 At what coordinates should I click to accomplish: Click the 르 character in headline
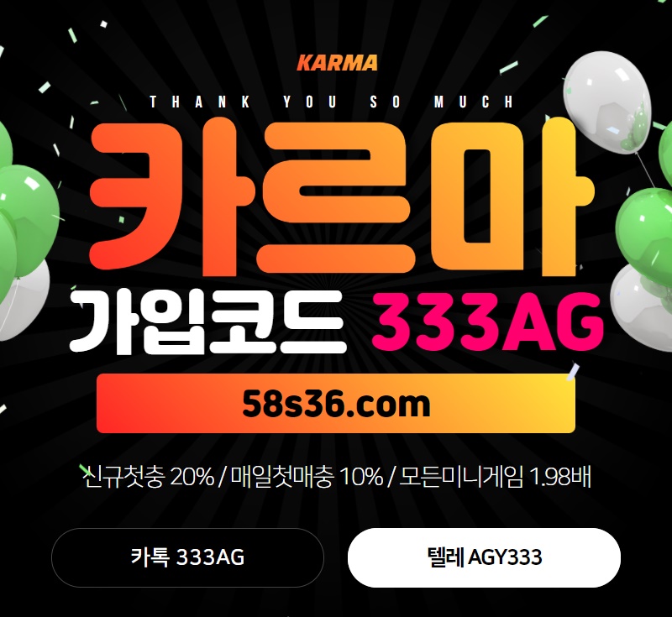click(337, 198)
